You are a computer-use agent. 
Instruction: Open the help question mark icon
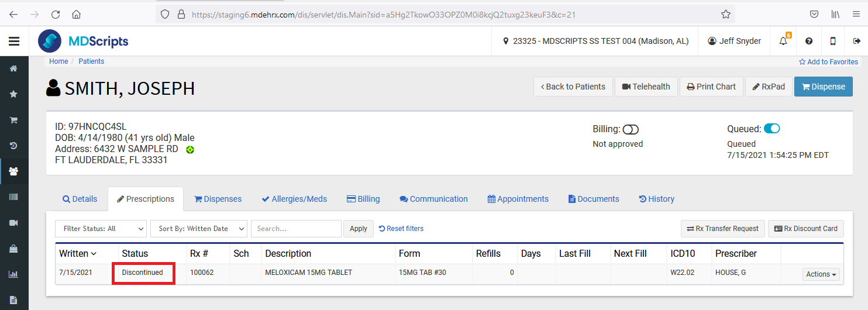click(809, 41)
